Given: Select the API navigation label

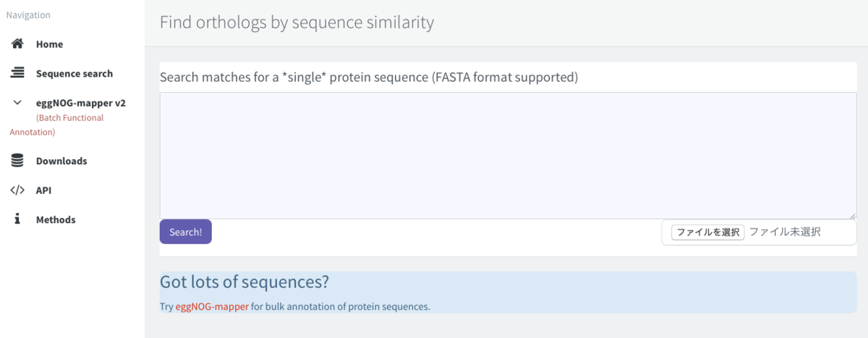Looking at the screenshot, I should coord(43,190).
